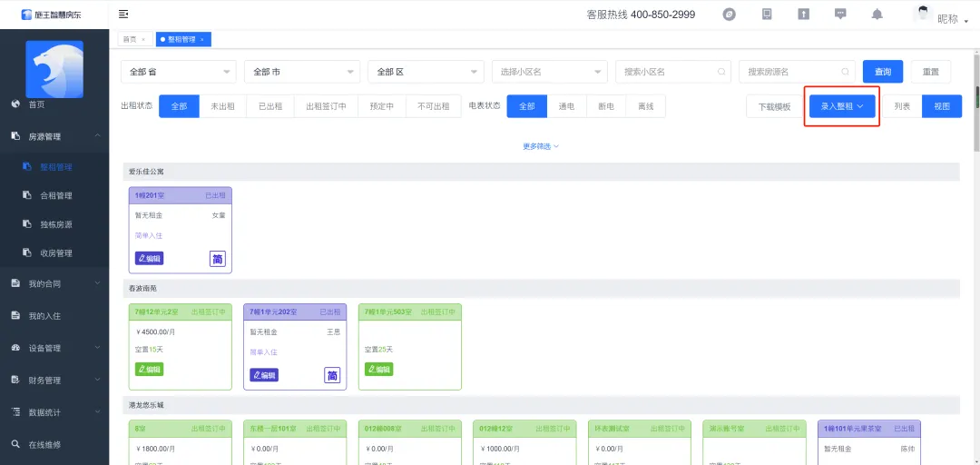Viewport: 980px width, 465px height.
Task: Collapse sidebar with the hamburger menu icon
Action: tap(123, 14)
